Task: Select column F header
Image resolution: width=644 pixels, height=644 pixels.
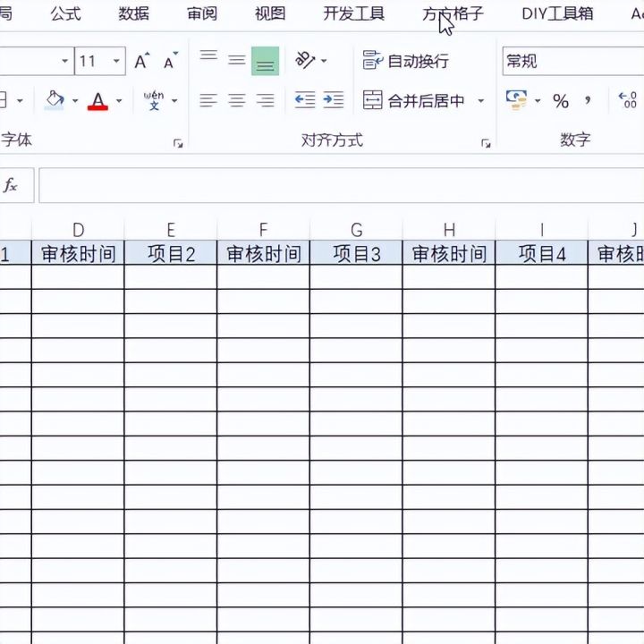Action: coord(264,230)
